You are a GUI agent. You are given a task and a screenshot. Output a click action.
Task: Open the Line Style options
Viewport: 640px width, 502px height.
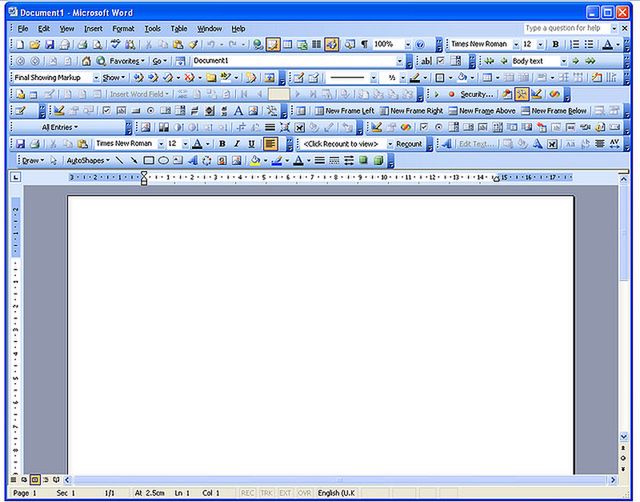pos(320,161)
